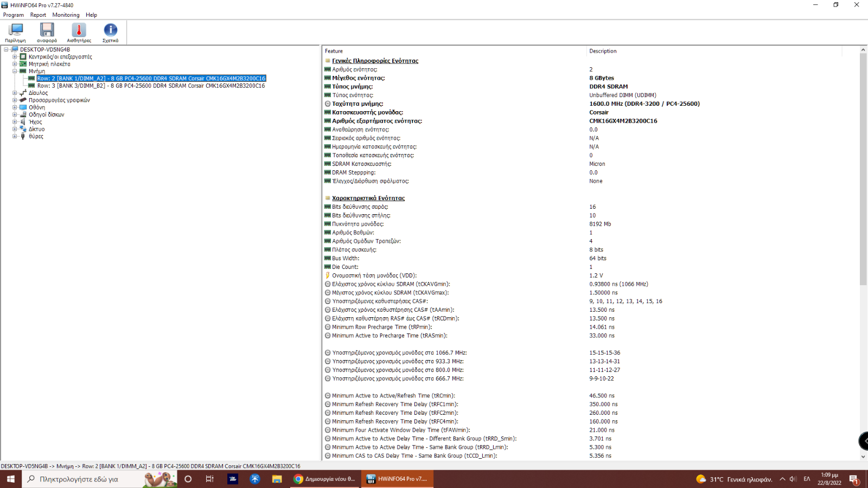Expand the Οθόνη node

[15, 107]
